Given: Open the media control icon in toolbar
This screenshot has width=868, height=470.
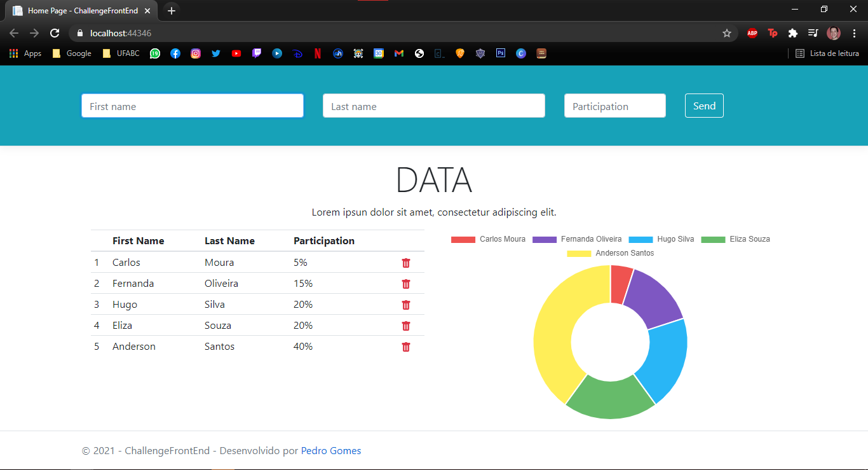Looking at the screenshot, I should tap(813, 33).
